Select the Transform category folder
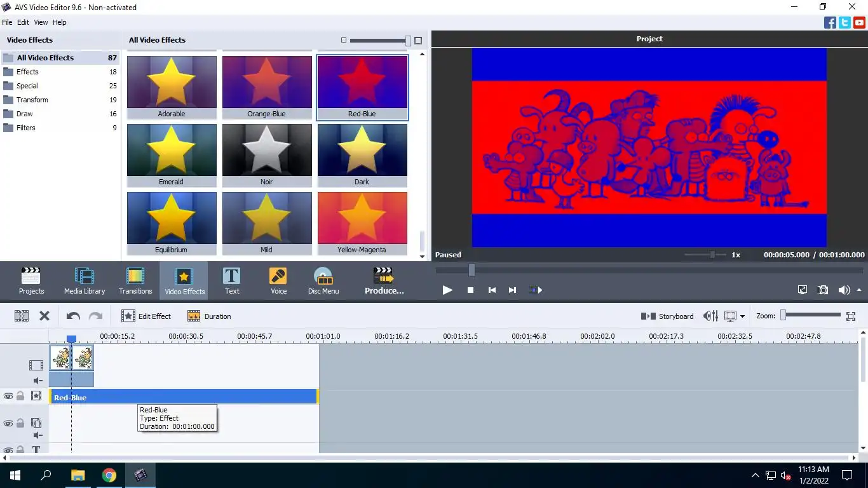Screen dimensions: 868x488 coord(60,100)
